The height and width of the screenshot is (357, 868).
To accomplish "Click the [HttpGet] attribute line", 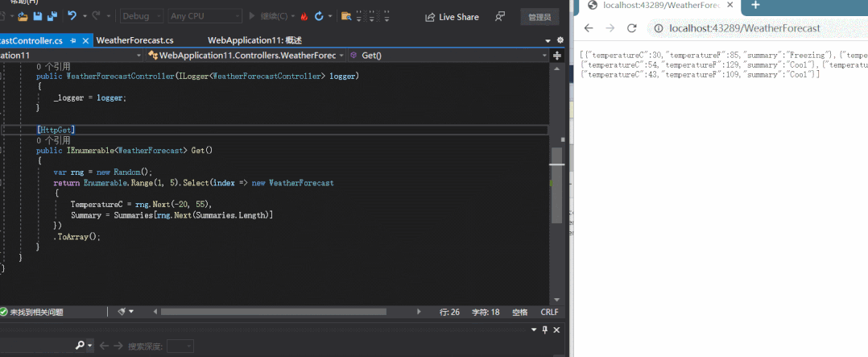I will [56, 129].
